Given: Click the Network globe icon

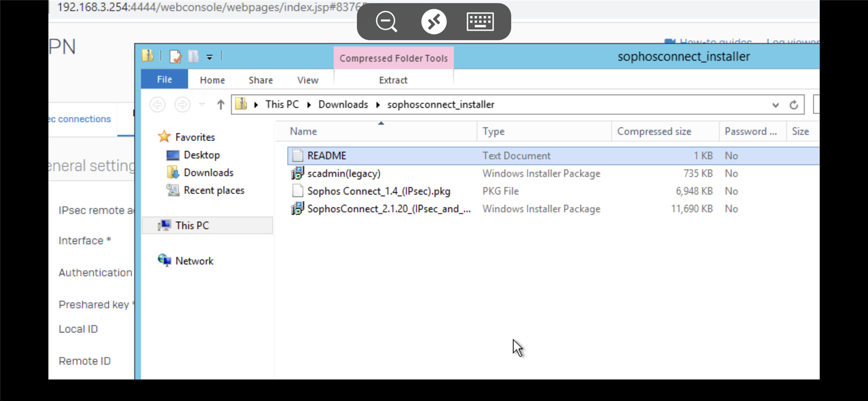Looking at the screenshot, I should (x=164, y=260).
